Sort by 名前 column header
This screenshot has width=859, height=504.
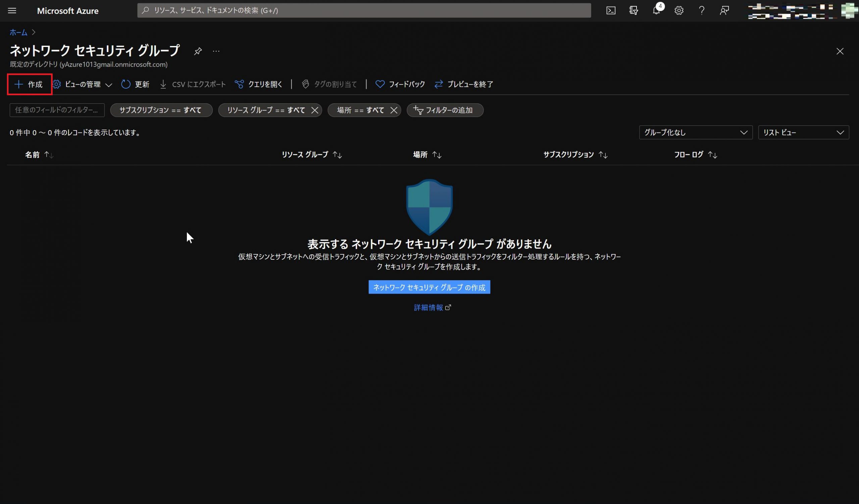(33, 155)
